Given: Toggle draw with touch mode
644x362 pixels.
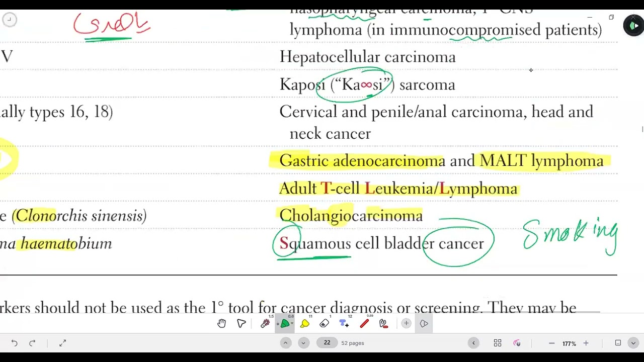Looking at the screenshot, I should (x=517, y=343).
